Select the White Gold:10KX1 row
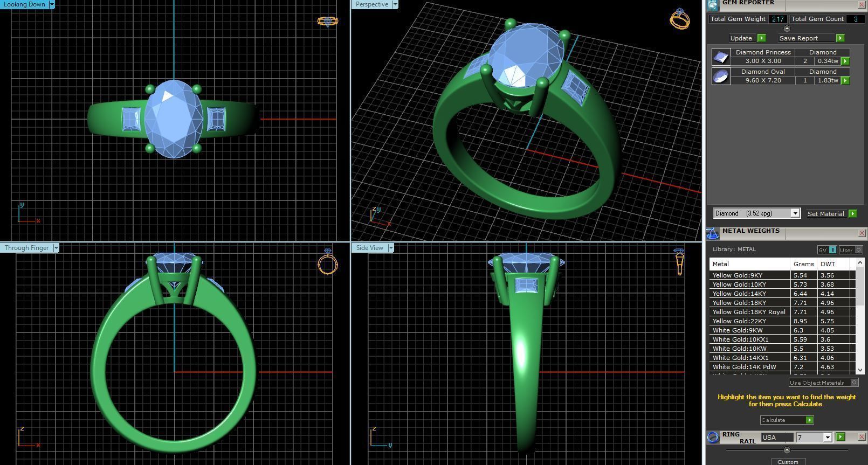 point(782,339)
